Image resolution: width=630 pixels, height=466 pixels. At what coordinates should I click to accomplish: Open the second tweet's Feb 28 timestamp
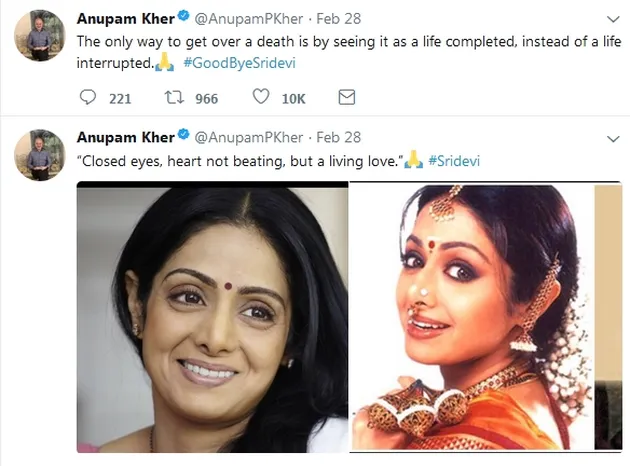click(339, 137)
